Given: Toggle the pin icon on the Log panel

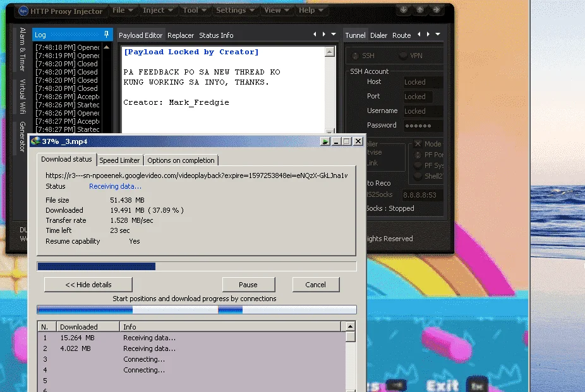Looking at the screenshot, I should [106, 35].
